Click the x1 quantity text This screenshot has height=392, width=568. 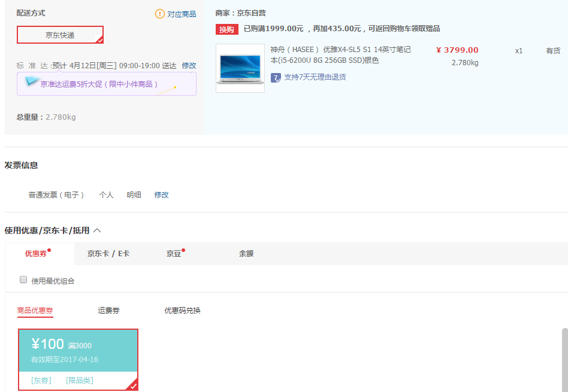pyautogui.click(x=519, y=51)
